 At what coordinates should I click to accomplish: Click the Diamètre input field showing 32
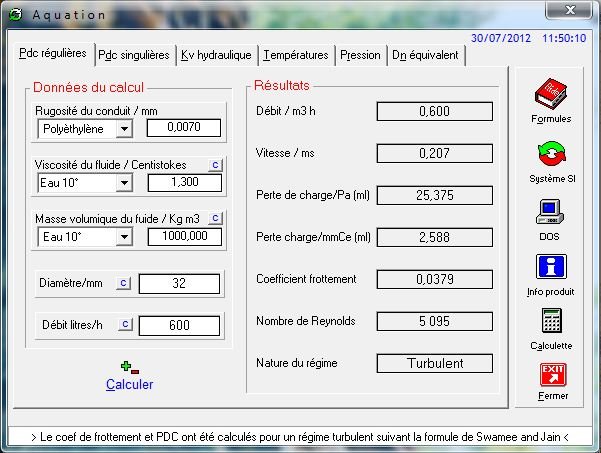[x=178, y=284]
